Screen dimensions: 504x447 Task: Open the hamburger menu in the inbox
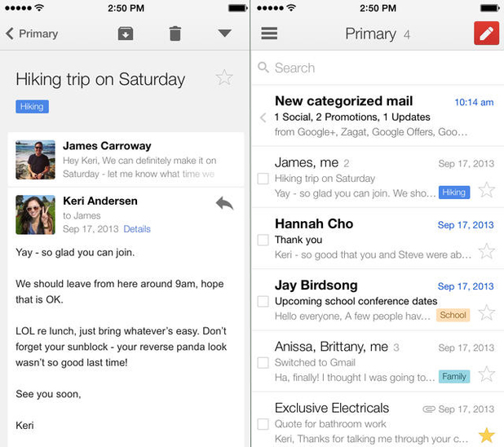coord(269,33)
